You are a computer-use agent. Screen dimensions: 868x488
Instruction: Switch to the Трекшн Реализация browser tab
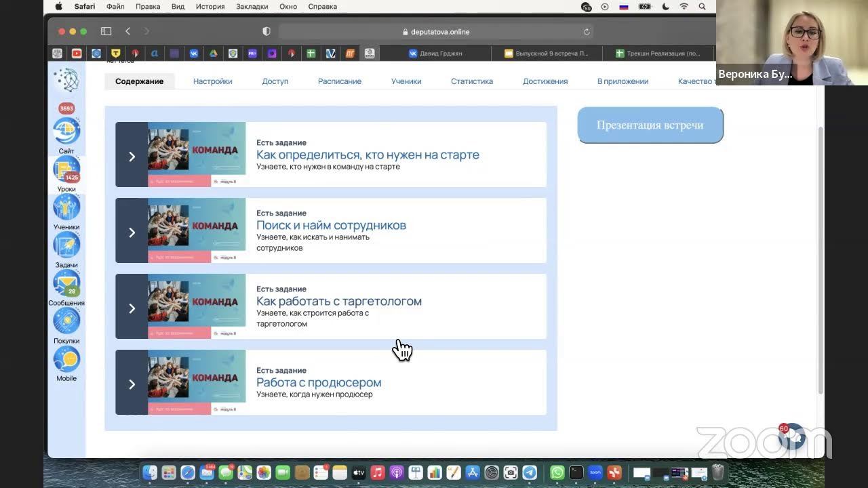point(658,53)
